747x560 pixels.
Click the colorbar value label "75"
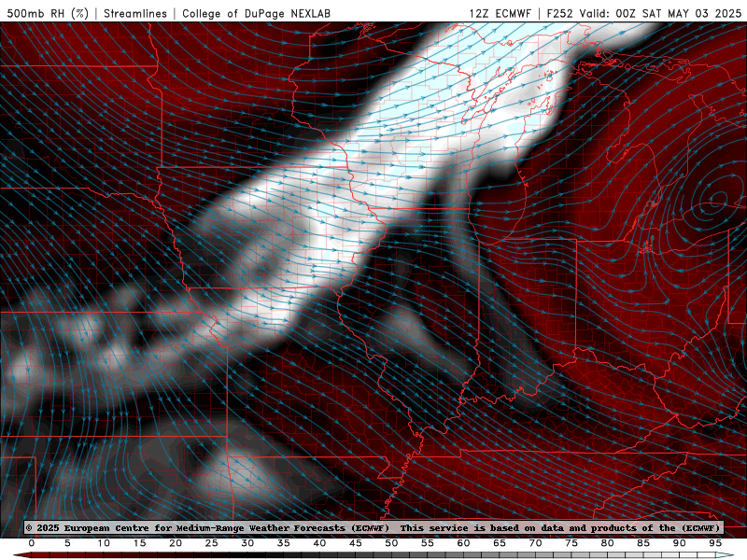click(571, 543)
